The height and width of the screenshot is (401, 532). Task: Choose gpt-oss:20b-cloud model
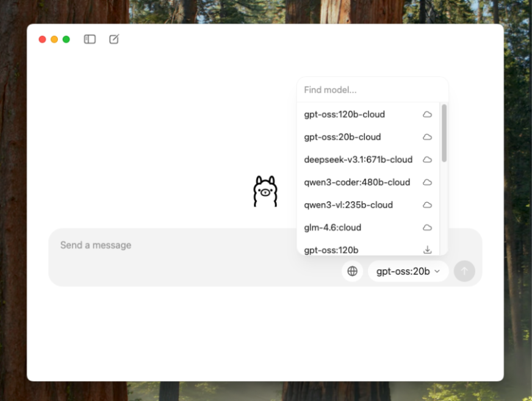pyautogui.click(x=342, y=137)
